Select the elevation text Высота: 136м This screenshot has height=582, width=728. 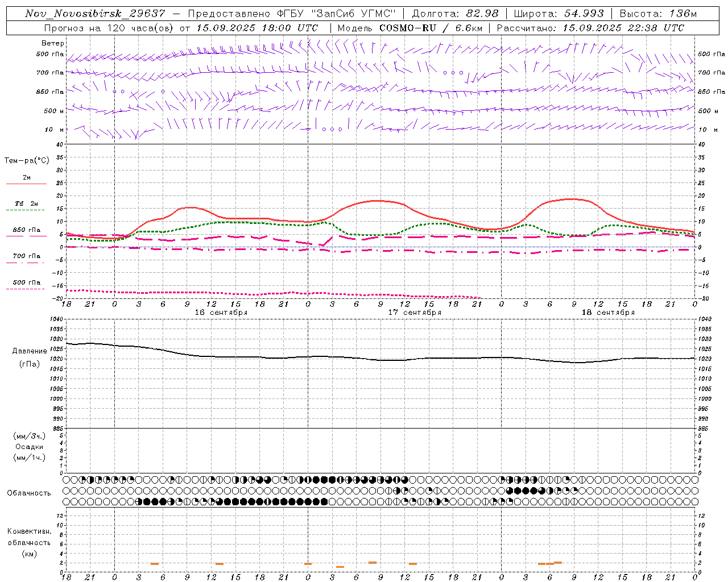[x=657, y=14]
